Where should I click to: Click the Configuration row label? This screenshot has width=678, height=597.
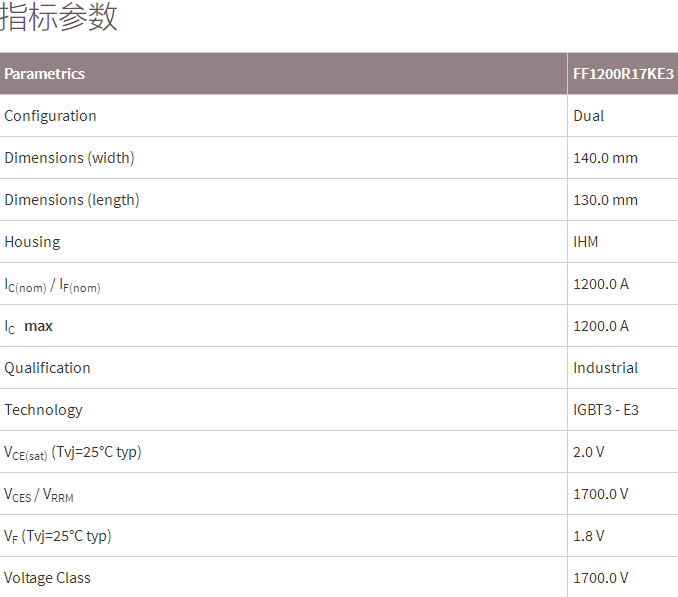pos(51,116)
